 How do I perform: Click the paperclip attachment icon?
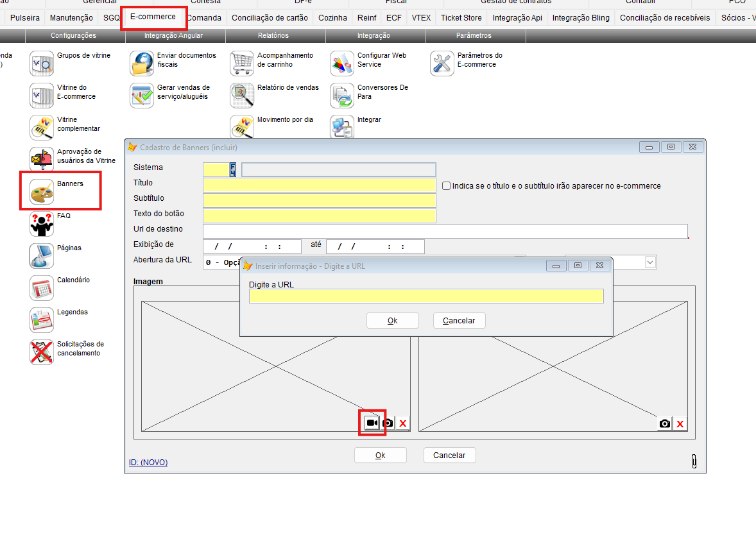pos(694,461)
